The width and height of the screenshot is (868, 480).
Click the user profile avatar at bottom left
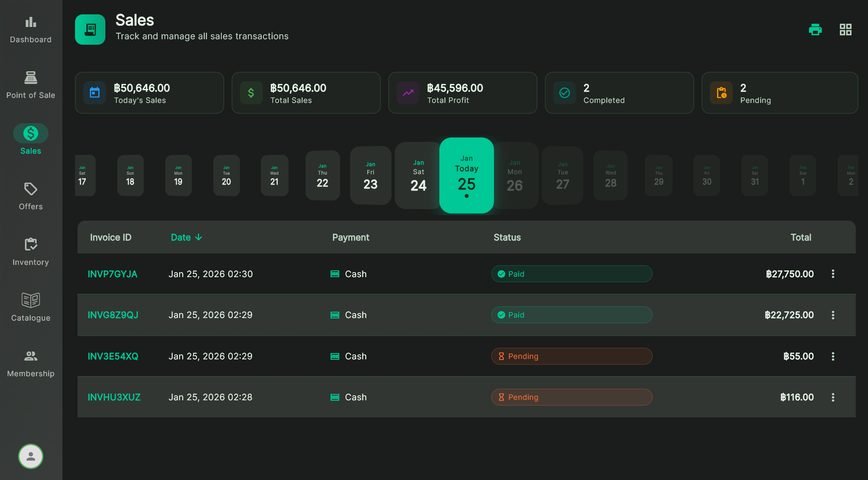click(30, 456)
